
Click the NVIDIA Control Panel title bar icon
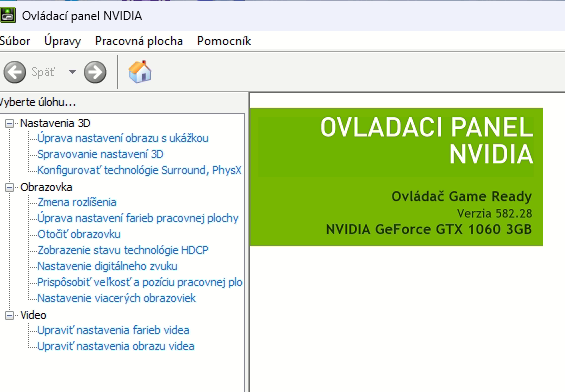tap(8, 15)
